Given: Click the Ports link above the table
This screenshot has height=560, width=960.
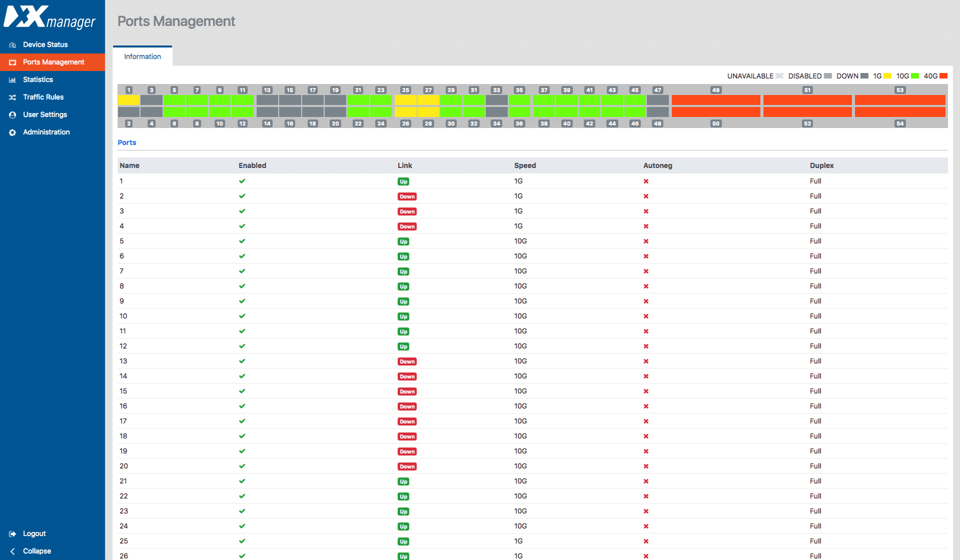Looking at the screenshot, I should click(126, 142).
